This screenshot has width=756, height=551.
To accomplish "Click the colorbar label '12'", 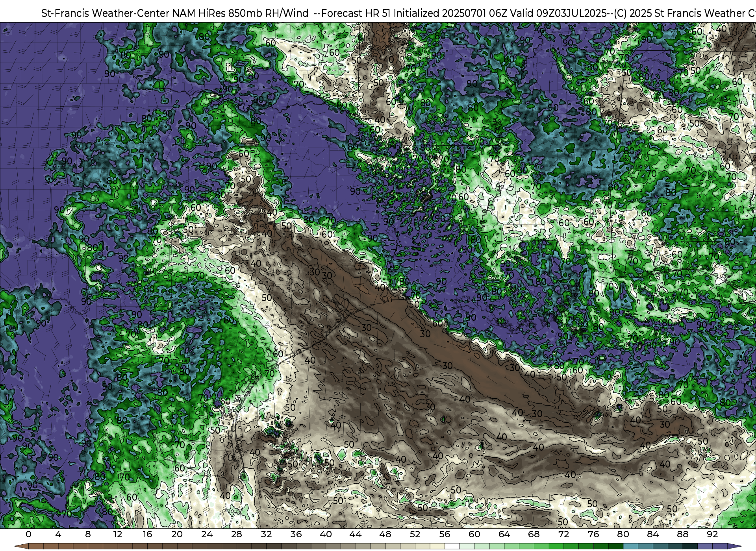I will click(118, 534).
